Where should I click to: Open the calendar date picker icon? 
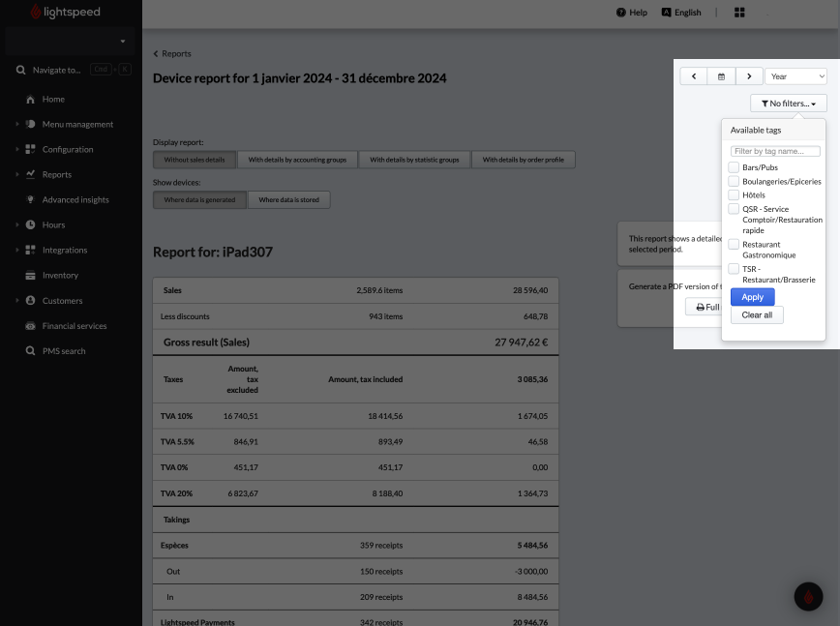pyautogui.click(x=722, y=76)
